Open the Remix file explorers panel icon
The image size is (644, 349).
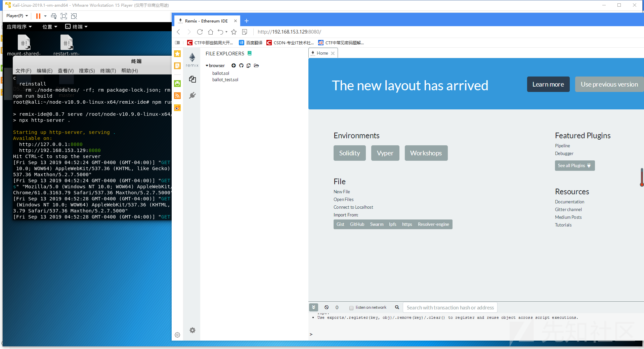[x=192, y=79]
